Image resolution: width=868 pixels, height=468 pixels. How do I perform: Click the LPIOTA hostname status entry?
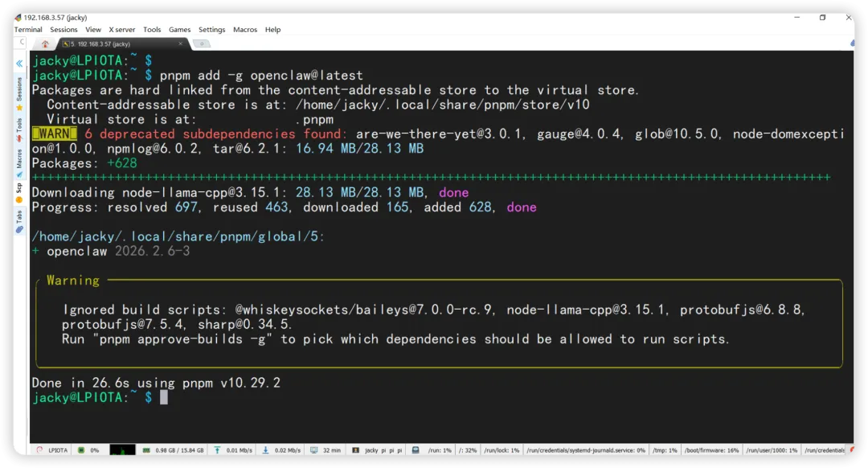click(52, 450)
